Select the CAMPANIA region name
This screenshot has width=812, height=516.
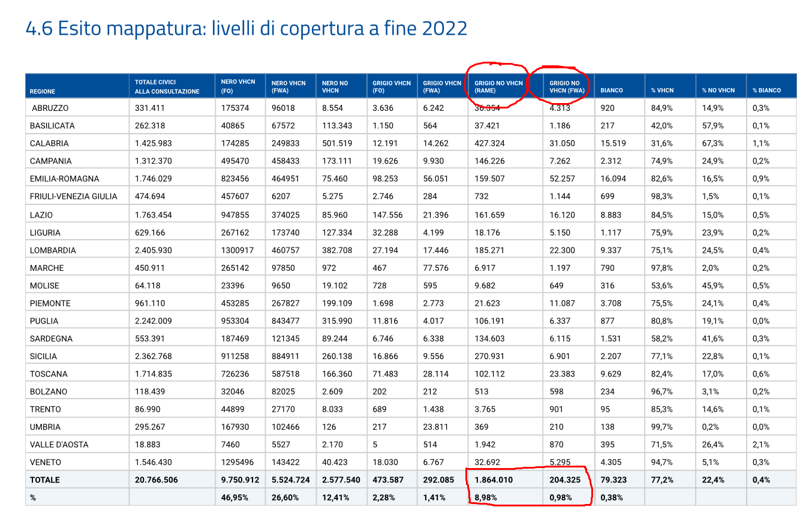(x=51, y=161)
